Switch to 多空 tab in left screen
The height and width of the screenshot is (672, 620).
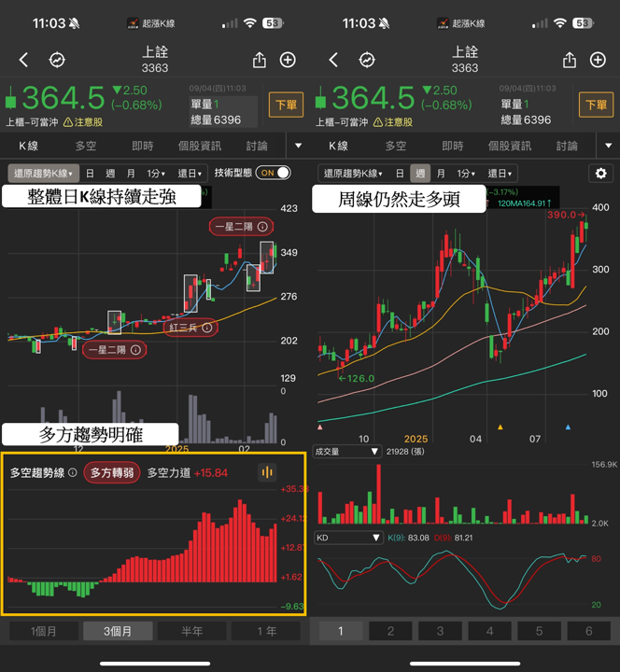(85, 146)
